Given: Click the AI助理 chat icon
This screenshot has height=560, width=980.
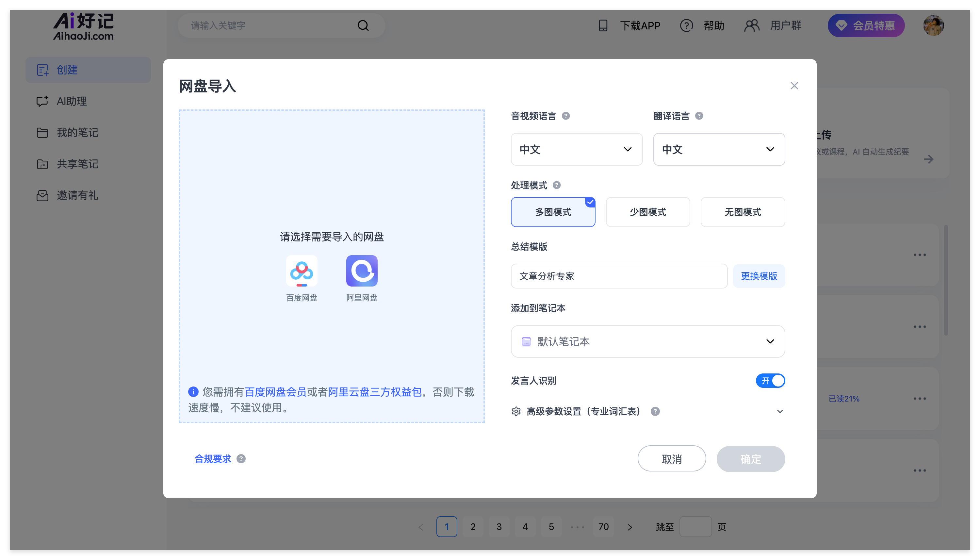Looking at the screenshot, I should [42, 101].
